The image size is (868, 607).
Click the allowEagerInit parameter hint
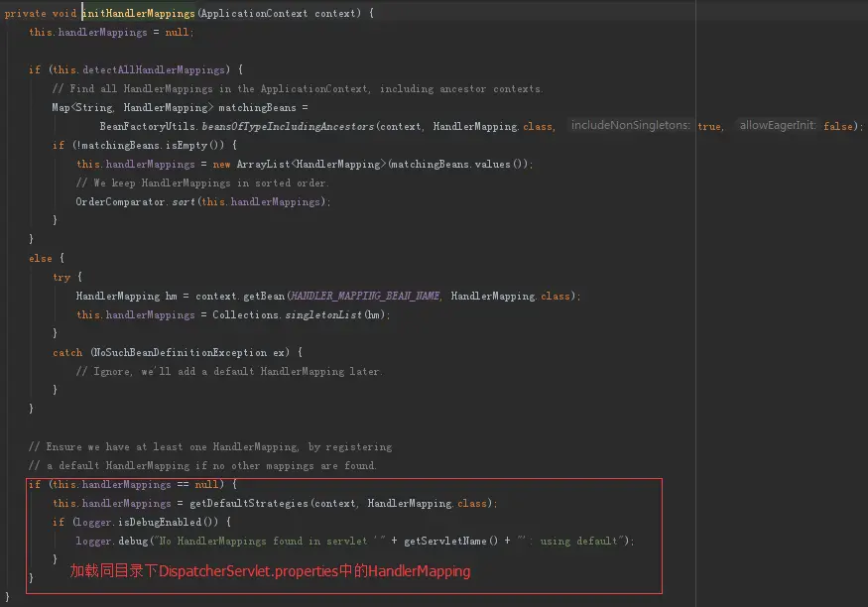(x=778, y=126)
